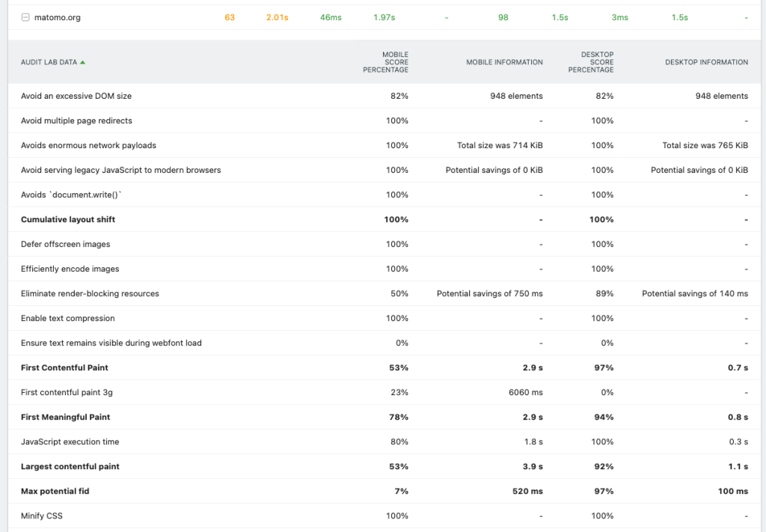Viewport: 766px width, 532px height.
Task: Click the Cumulative layout shift row
Action: 68,219
